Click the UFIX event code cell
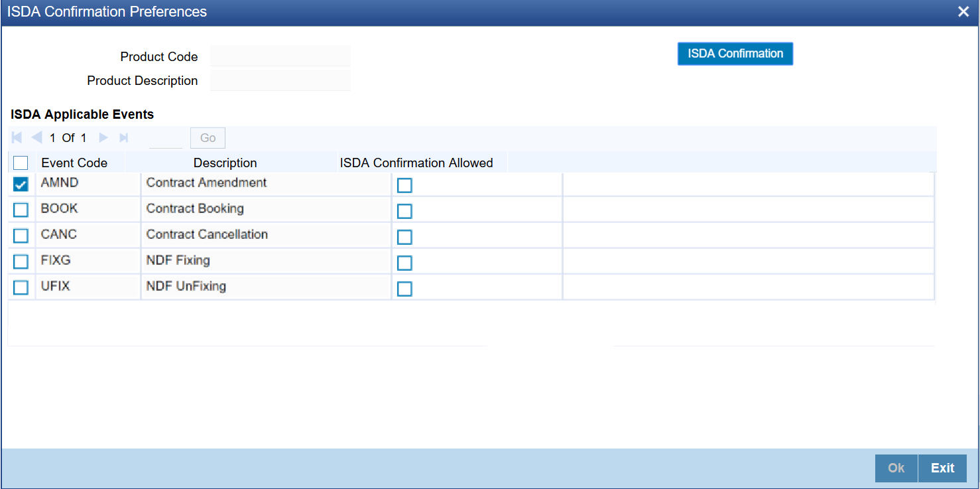The height and width of the screenshot is (489, 980). (x=88, y=287)
